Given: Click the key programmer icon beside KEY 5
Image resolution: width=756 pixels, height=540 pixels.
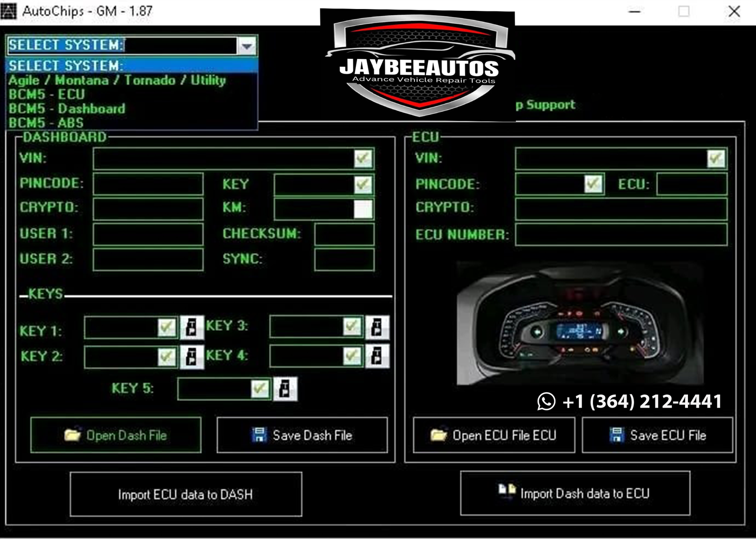Looking at the screenshot, I should click(x=284, y=389).
